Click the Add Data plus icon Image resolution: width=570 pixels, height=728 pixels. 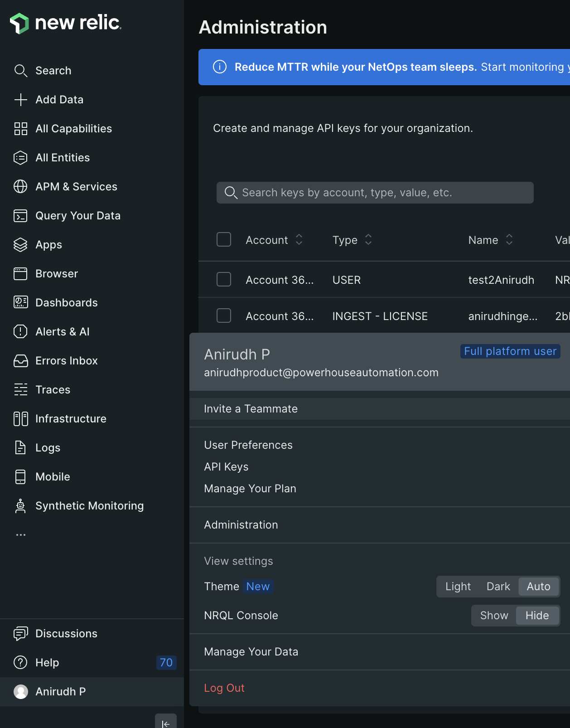pos(20,100)
